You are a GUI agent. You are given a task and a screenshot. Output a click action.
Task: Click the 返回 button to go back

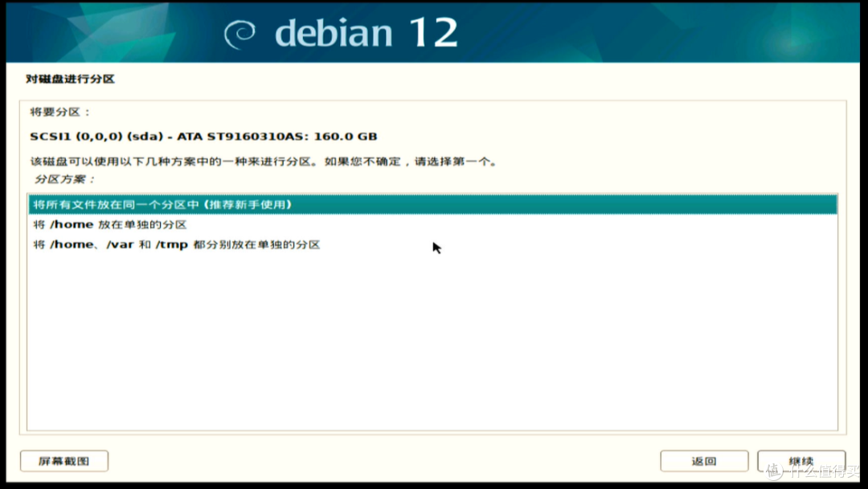point(703,460)
